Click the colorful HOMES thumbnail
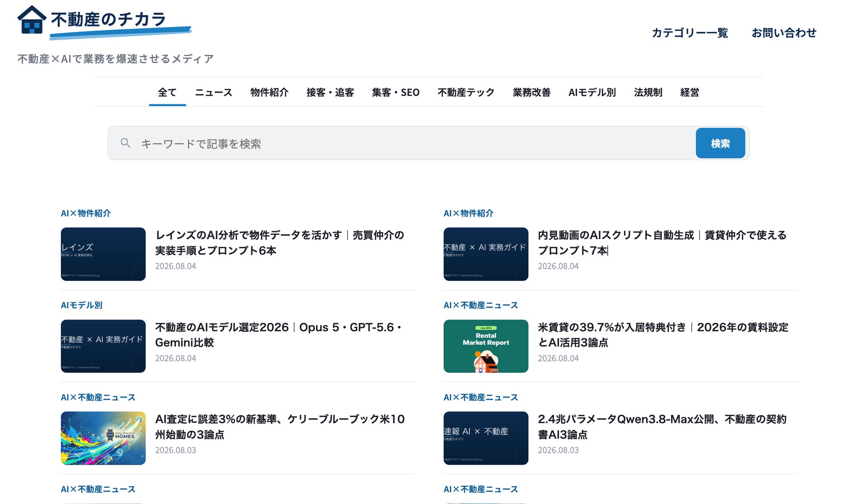This screenshot has width=850, height=504. pyautogui.click(x=103, y=438)
